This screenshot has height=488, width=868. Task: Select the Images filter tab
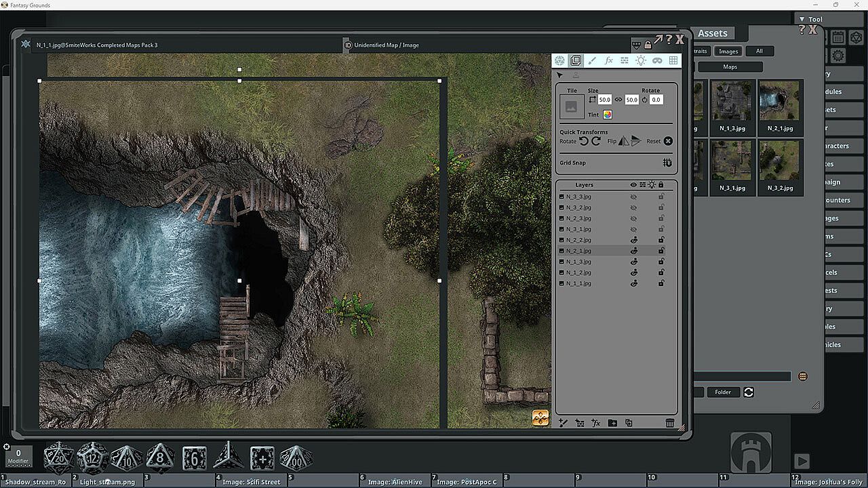tap(728, 52)
